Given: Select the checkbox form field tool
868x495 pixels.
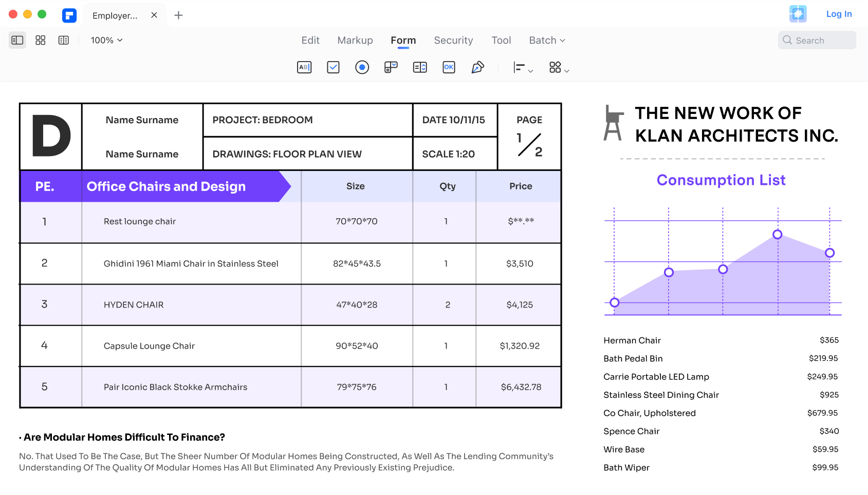Looking at the screenshot, I should 333,67.
